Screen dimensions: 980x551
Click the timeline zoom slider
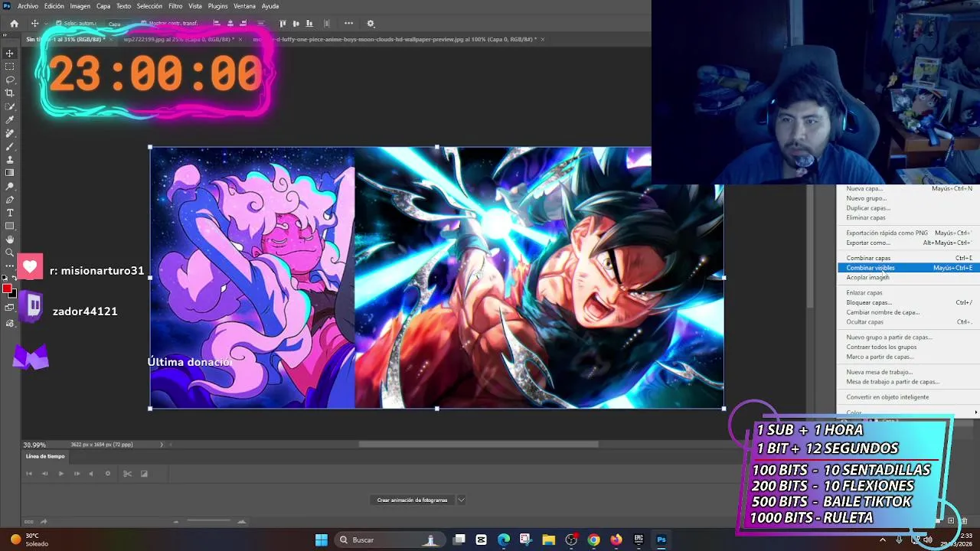click(x=208, y=522)
